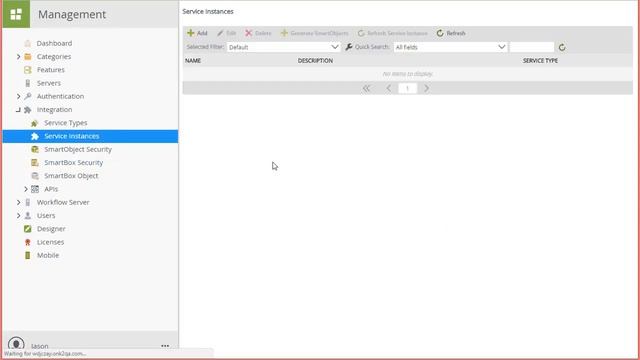Open the Dashboard icon in sidebar

tap(27, 43)
